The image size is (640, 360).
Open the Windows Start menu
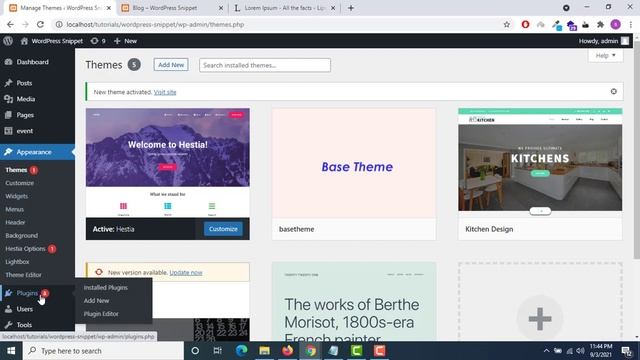(x=11, y=351)
